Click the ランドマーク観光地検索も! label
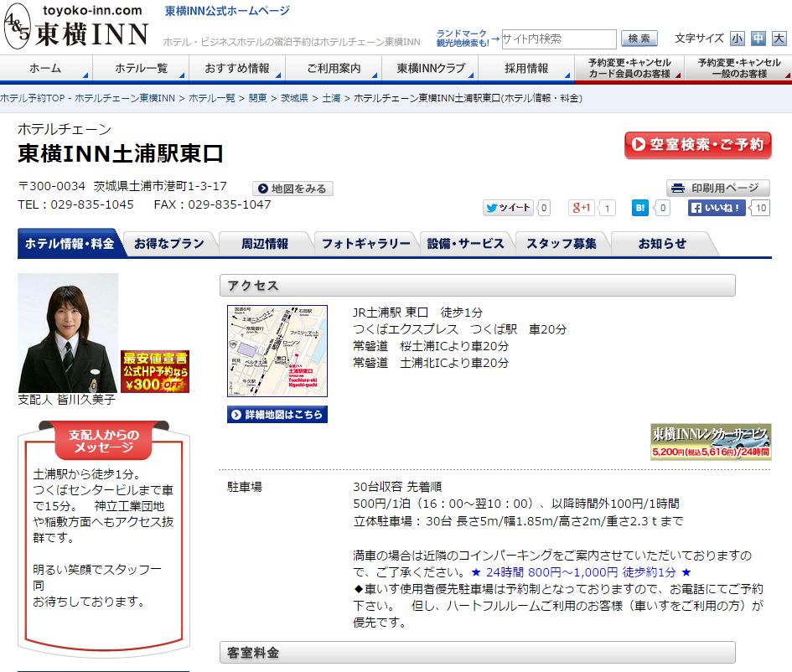792x672 pixels. (462, 39)
